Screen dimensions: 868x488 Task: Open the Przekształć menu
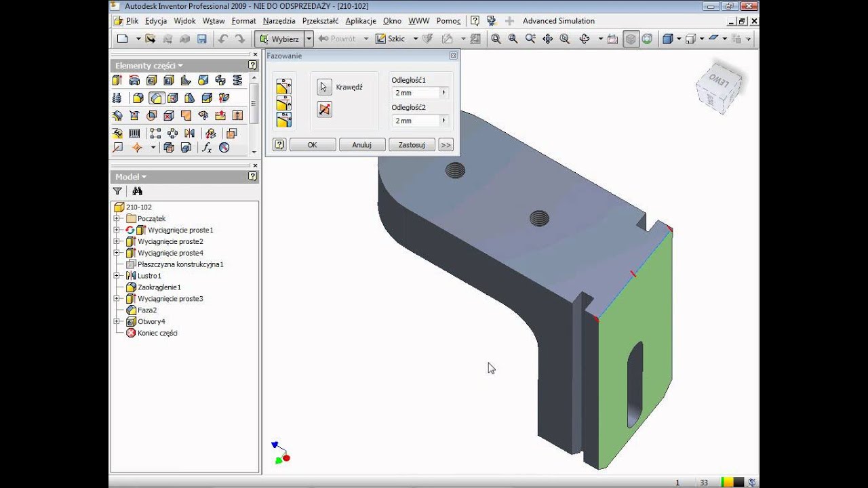[320, 21]
